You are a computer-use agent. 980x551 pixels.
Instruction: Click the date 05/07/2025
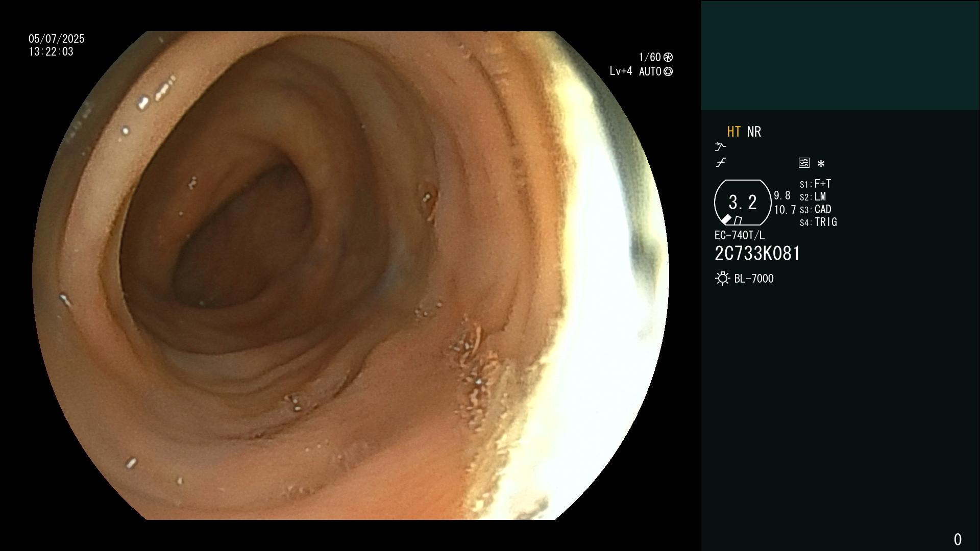pos(57,39)
